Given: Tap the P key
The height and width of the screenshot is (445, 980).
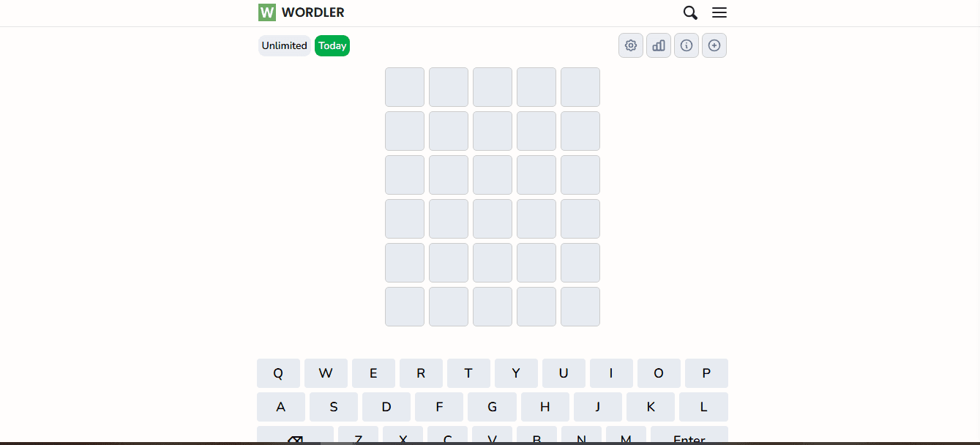Looking at the screenshot, I should point(706,373).
